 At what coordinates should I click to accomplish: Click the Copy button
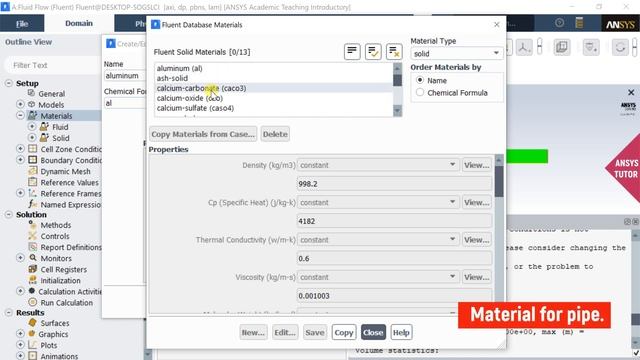[x=344, y=332]
